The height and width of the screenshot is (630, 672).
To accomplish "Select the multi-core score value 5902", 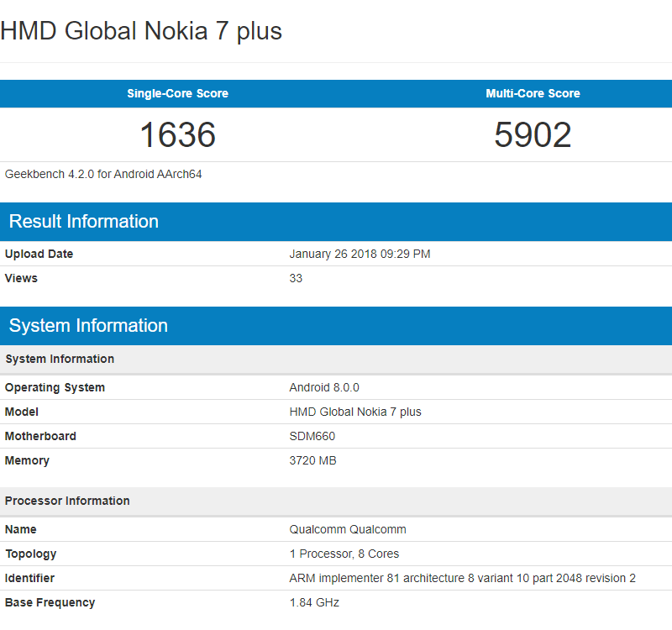I will pos(533,135).
